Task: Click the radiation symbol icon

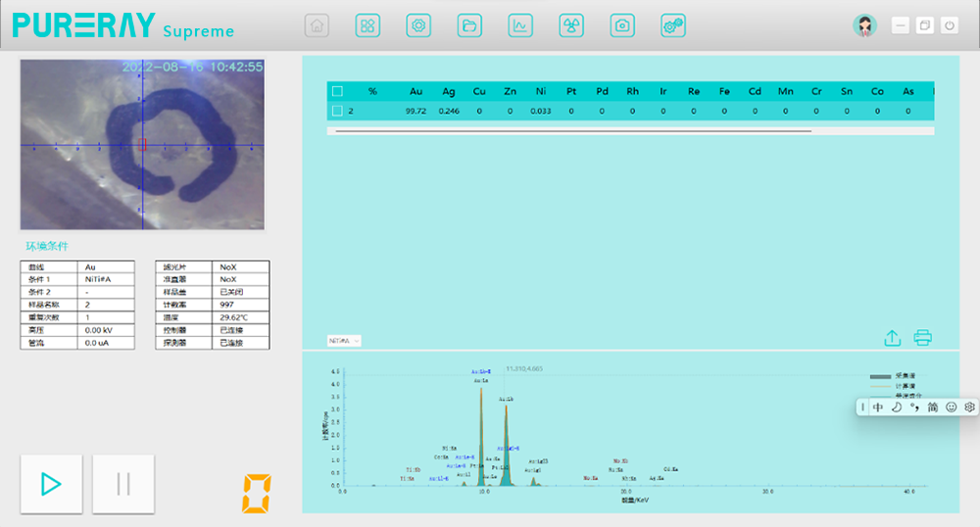Action: point(571,26)
